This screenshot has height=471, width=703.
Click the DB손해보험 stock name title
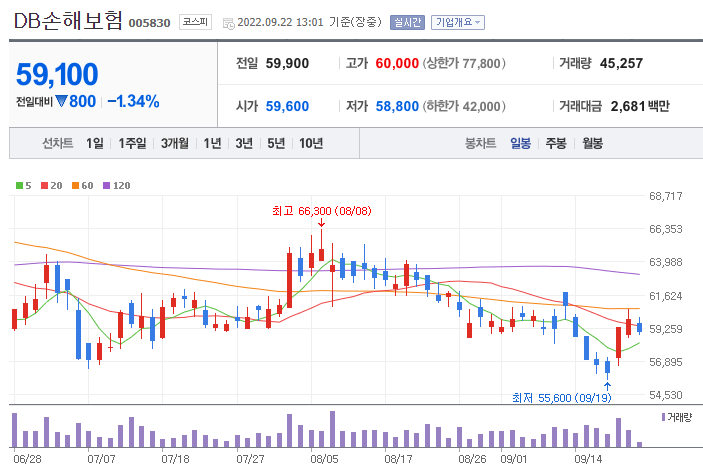click(68, 21)
